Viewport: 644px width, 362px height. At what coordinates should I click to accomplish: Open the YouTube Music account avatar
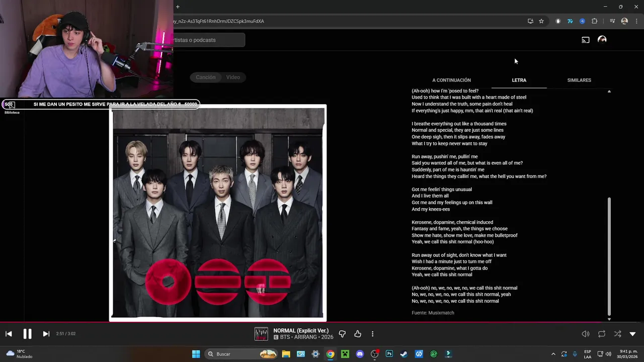click(602, 40)
